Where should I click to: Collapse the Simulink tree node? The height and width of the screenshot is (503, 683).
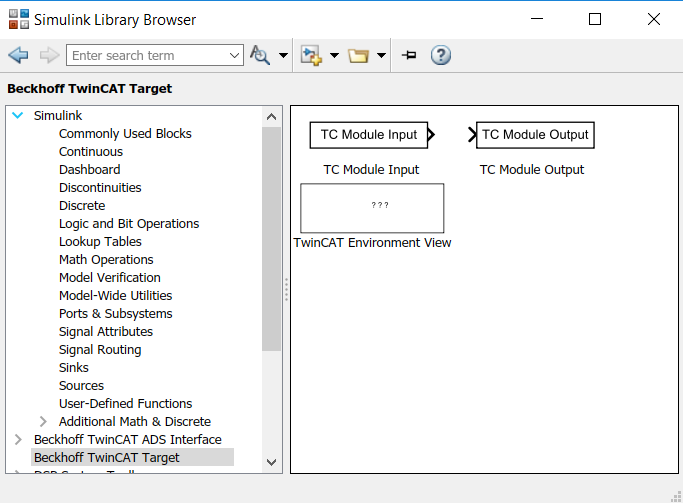(x=17, y=115)
